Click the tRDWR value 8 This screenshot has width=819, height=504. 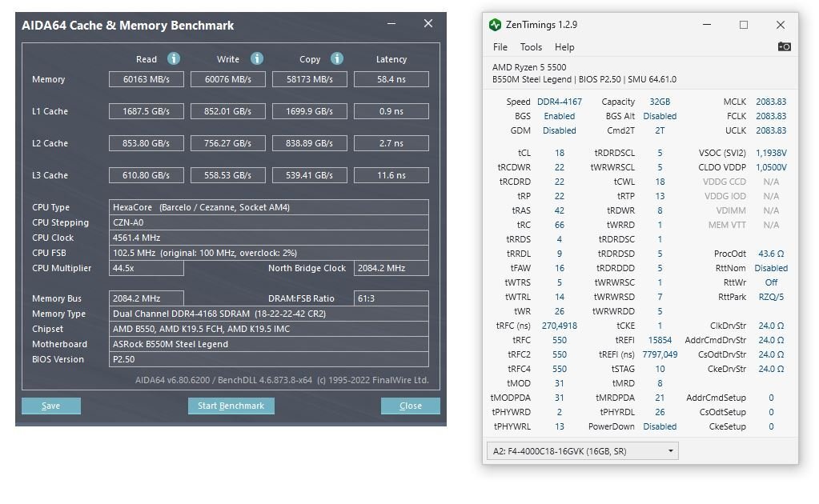[x=660, y=210]
